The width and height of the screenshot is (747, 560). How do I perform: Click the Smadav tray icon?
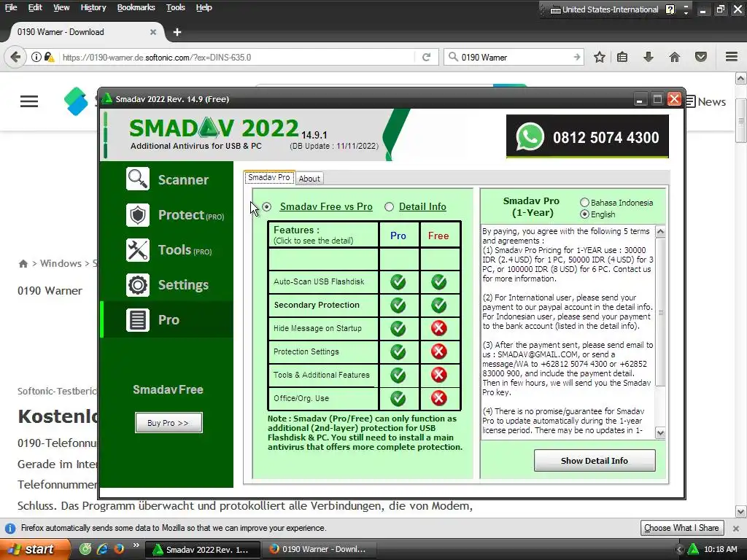(693, 549)
